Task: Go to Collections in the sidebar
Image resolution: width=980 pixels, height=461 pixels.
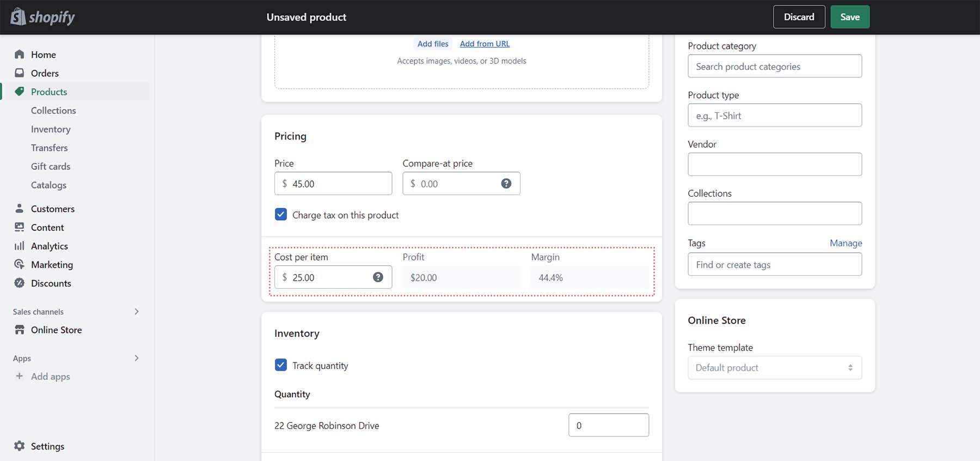Action: coord(53,111)
